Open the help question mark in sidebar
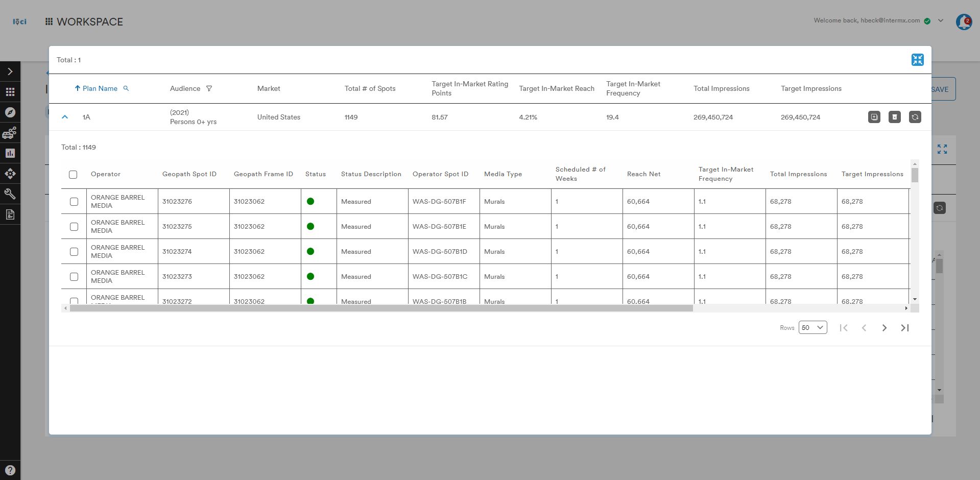Screen dimensions: 980x480 (10, 470)
